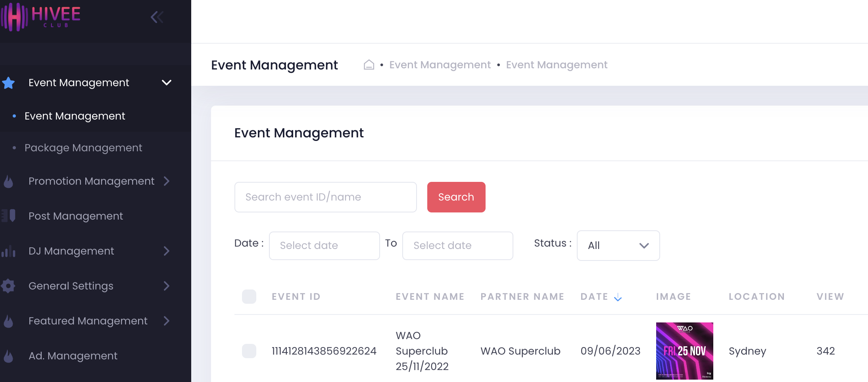Screen dimensions: 868x382
Task: Open General Settings menu item
Action: [71, 286]
